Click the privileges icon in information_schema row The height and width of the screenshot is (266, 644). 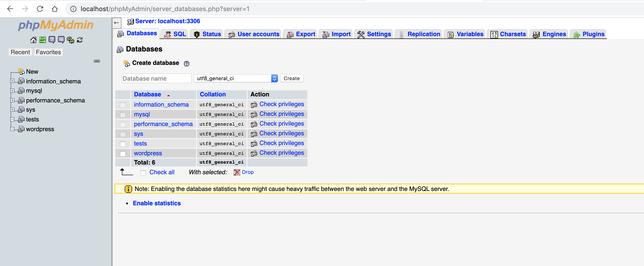pos(254,104)
